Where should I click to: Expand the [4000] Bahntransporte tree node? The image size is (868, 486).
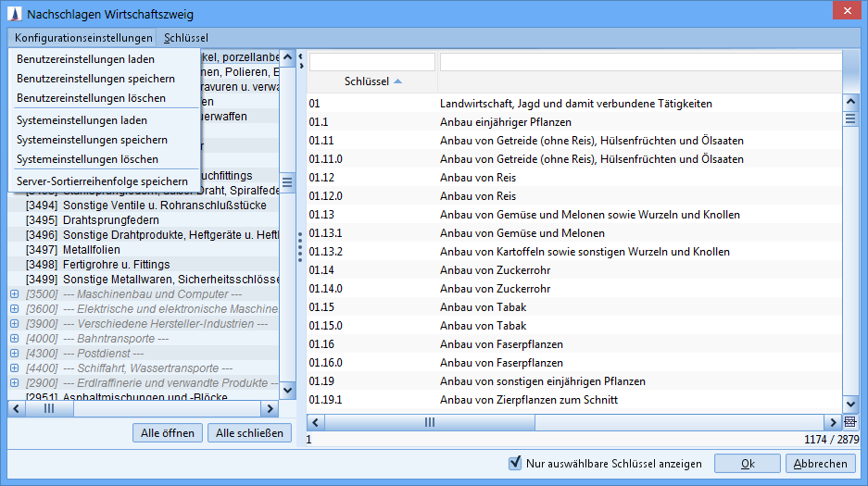[14, 339]
